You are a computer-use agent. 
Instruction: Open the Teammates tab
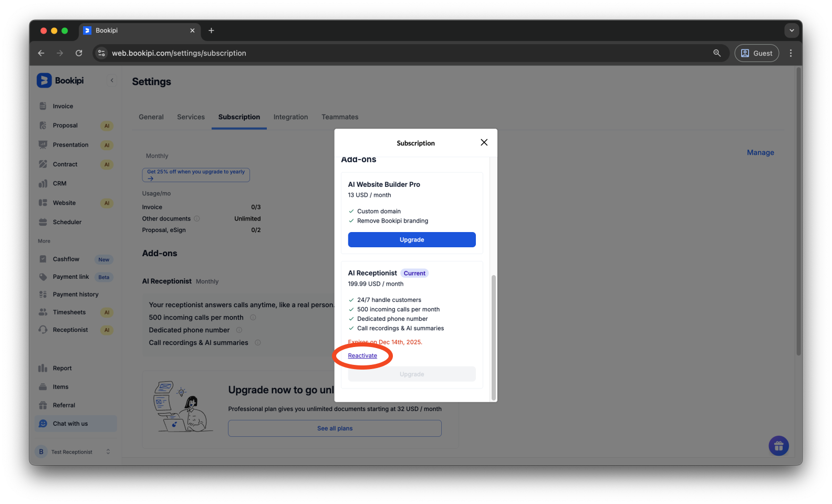[x=340, y=117]
